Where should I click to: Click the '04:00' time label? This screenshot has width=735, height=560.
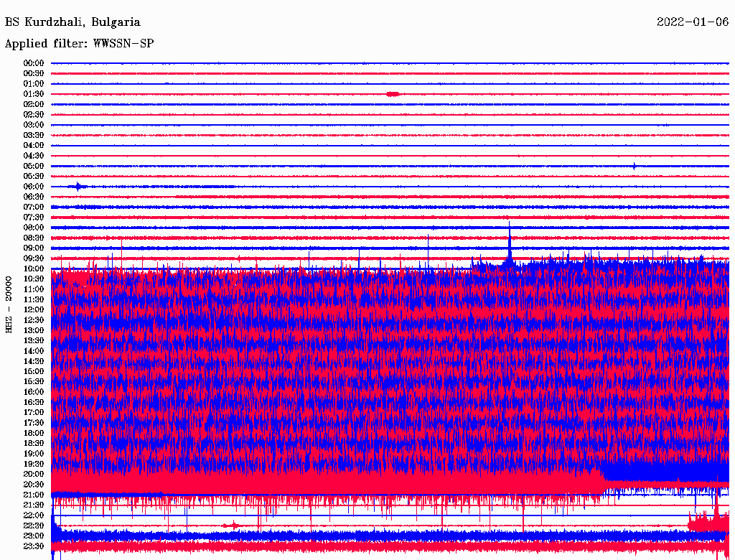tap(34, 146)
